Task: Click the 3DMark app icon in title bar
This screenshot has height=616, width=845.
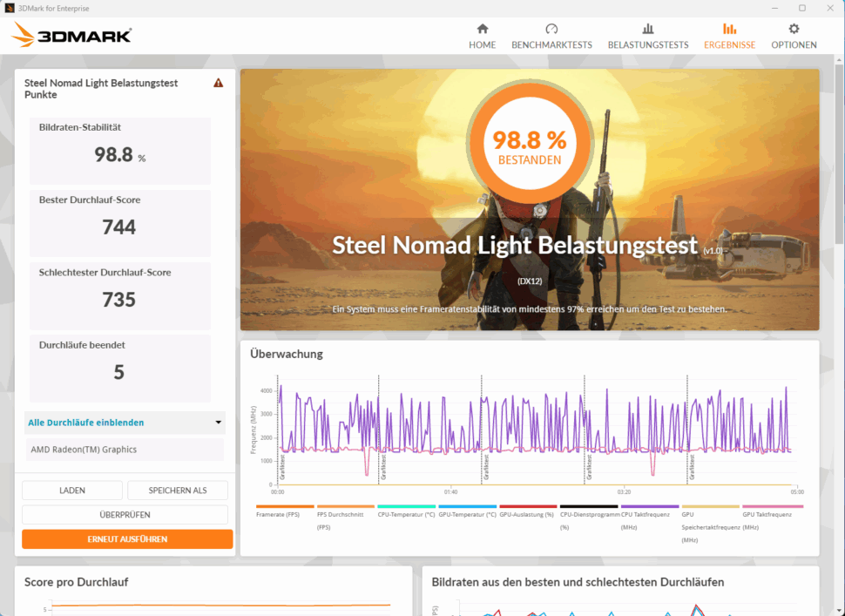Action: [9, 8]
